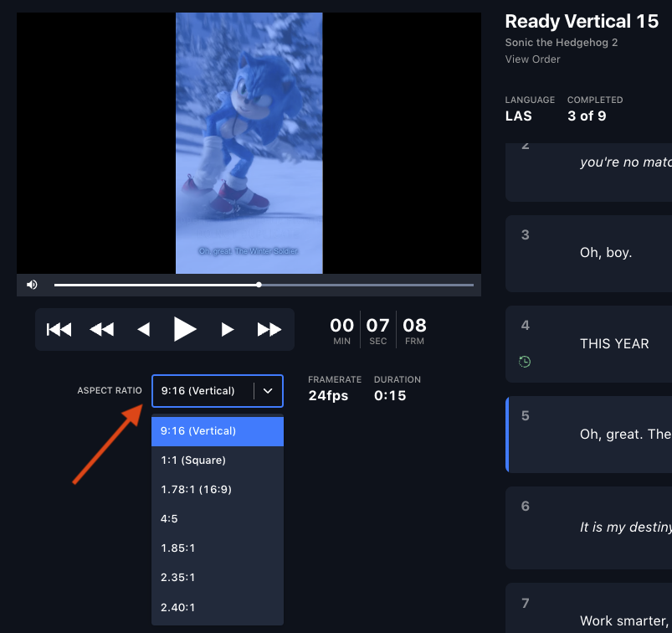Choose the 1.78:1 (16:9) aspect ratio
672x633 pixels.
[x=218, y=490]
